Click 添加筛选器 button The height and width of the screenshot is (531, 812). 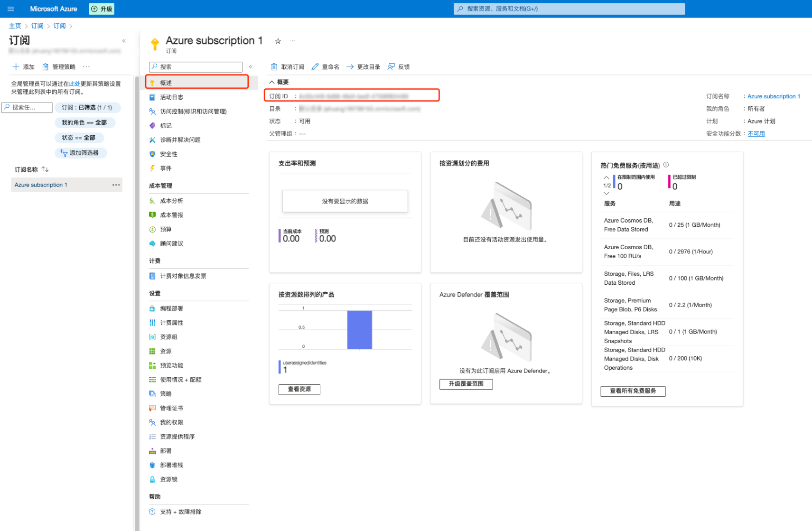(80, 153)
